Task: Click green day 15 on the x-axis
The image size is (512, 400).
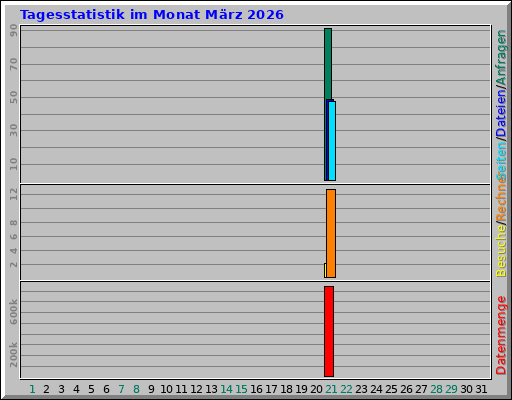Action: 241,389
